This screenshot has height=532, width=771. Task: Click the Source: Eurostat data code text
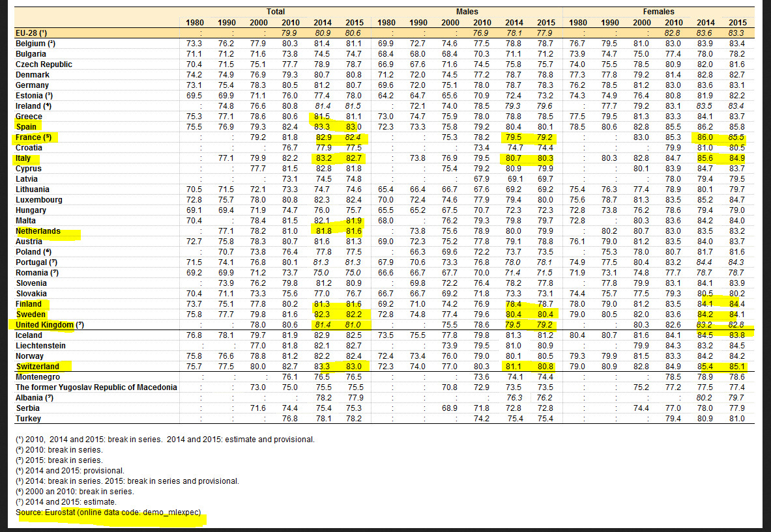pos(108,512)
